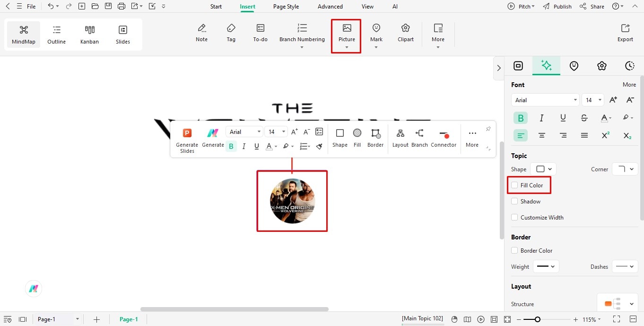Open the layout Structure dropdown
This screenshot has height=326, width=644.
[x=618, y=304]
